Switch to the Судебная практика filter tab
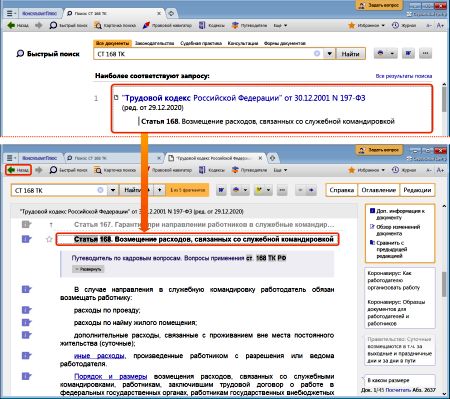Screen dimensions: 450x399 (x=201, y=43)
